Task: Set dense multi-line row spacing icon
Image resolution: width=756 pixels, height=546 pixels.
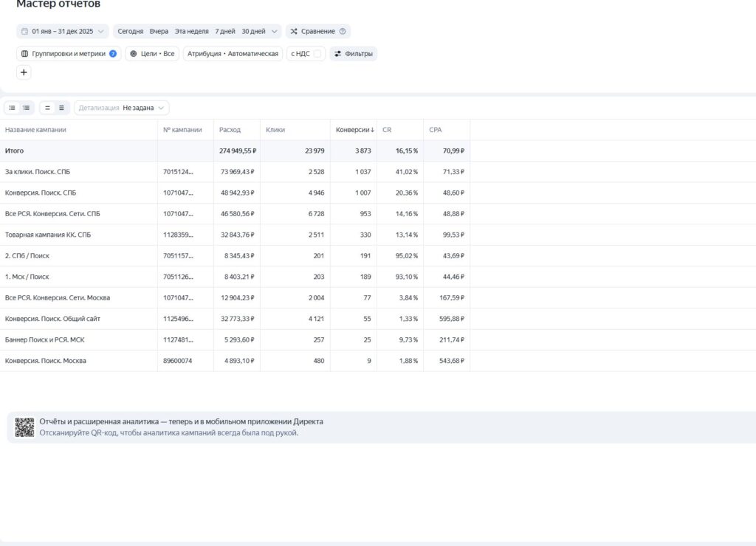Action: pos(62,108)
